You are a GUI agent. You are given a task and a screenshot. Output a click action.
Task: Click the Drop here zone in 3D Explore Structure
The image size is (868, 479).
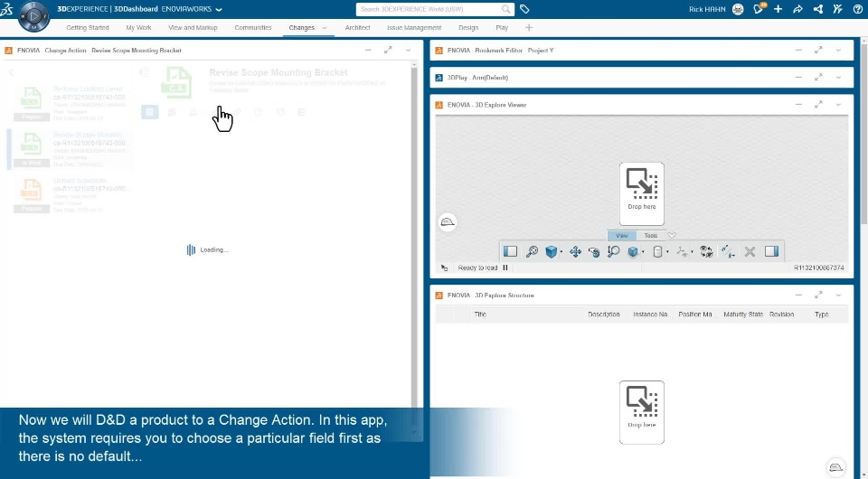coord(642,412)
